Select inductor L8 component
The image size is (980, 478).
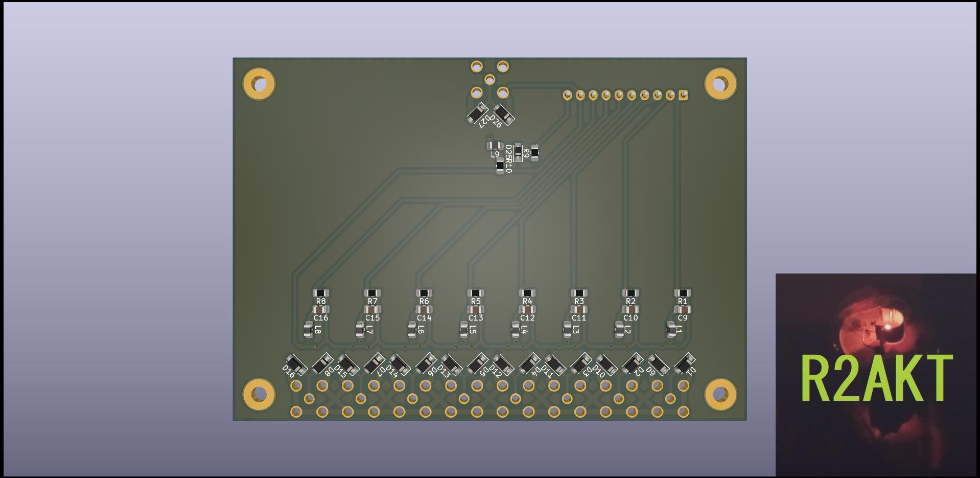[x=308, y=330]
